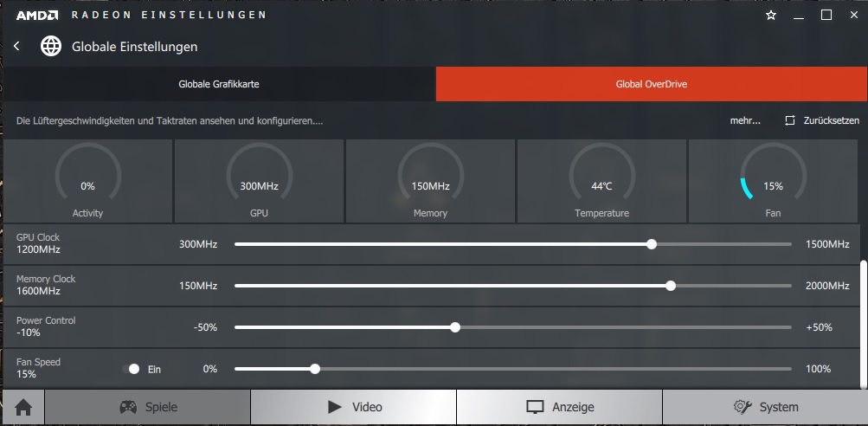Open Spiele via gamepad icon

click(128, 407)
